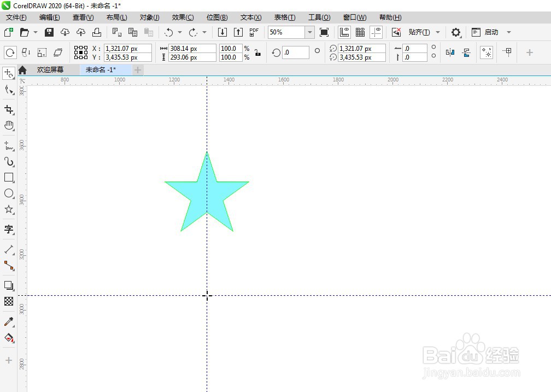The image size is (551, 392).
Task: Click the X position field
Action: [128, 49]
